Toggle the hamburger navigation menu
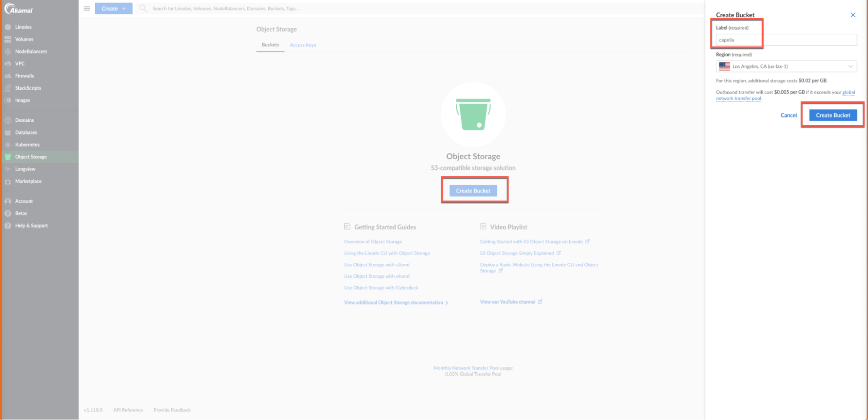 (x=87, y=8)
